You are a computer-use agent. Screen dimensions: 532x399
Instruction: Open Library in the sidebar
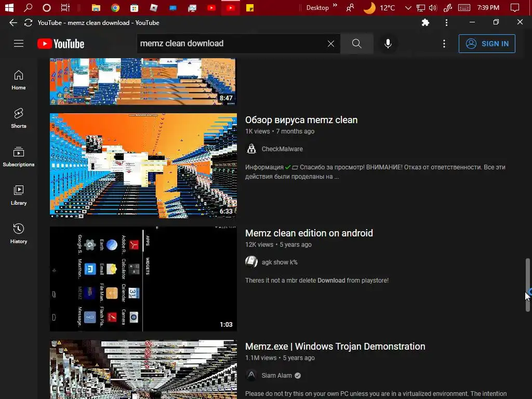tap(19, 195)
